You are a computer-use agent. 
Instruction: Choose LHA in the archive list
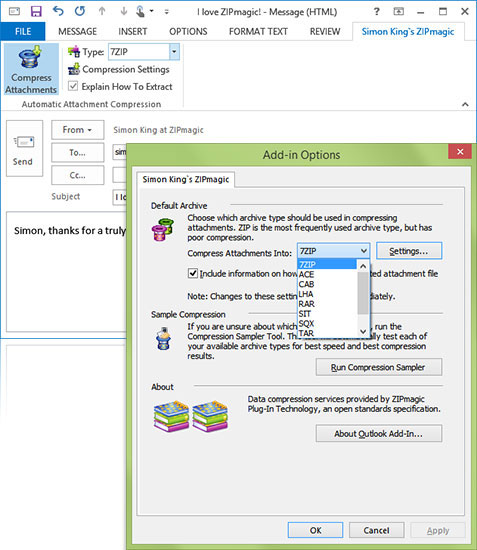coord(327,294)
